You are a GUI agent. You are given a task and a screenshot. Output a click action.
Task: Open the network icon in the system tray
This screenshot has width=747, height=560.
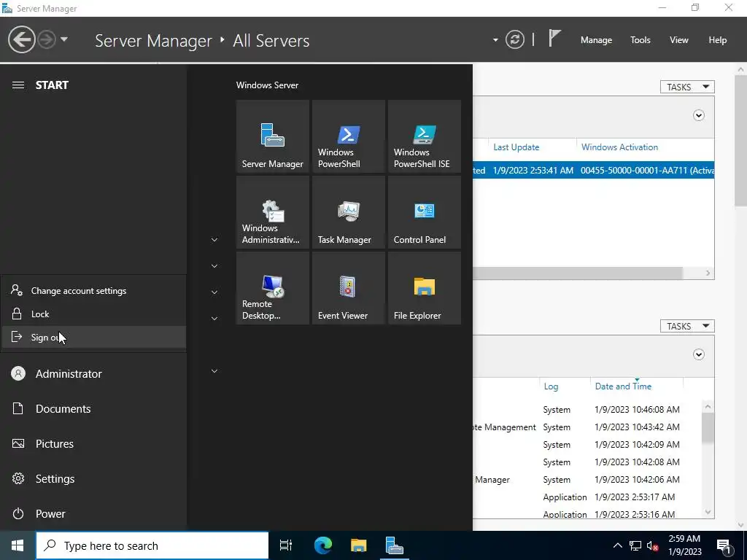(635, 545)
